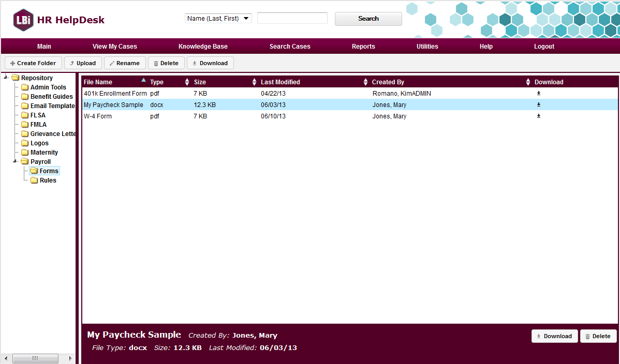Click download icon for W-4 Form row
620x364 pixels.
(539, 116)
